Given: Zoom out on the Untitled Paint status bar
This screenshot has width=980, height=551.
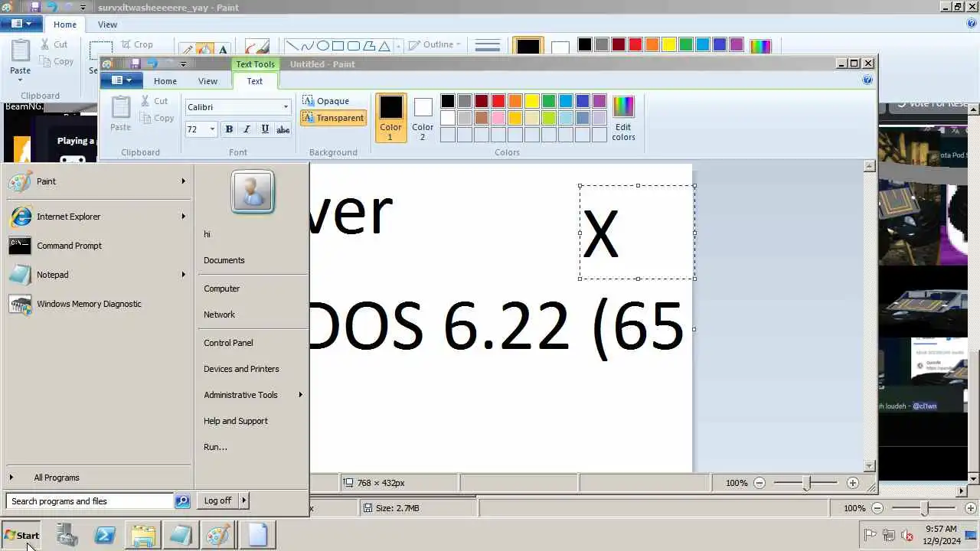Looking at the screenshot, I should pos(759,483).
